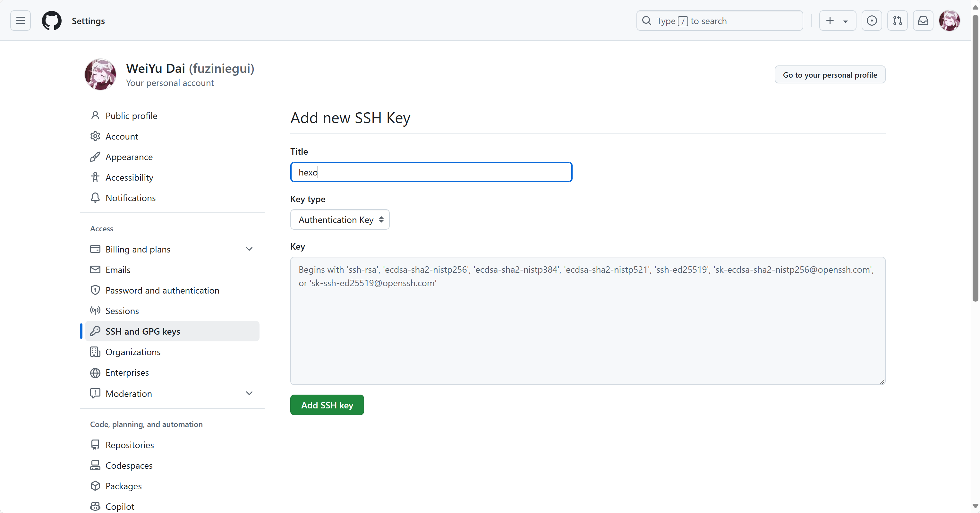Click the plus create-new icon
The height and width of the screenshot is (513, 980).
coord(830,21)
